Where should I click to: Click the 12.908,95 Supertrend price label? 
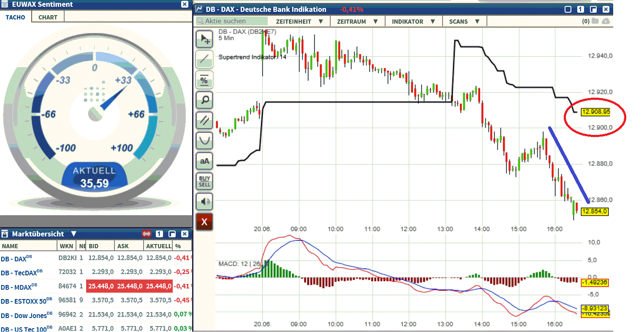coord(595,112)
